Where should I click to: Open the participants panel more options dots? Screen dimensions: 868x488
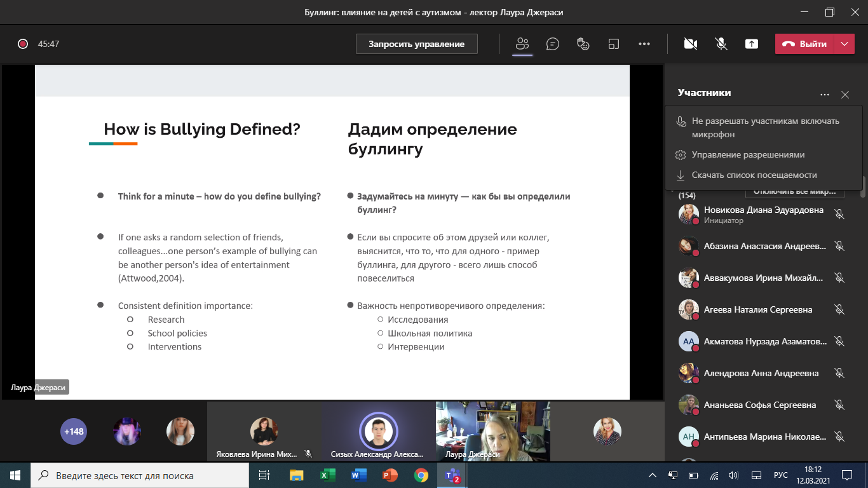click(x=824, y=95)
